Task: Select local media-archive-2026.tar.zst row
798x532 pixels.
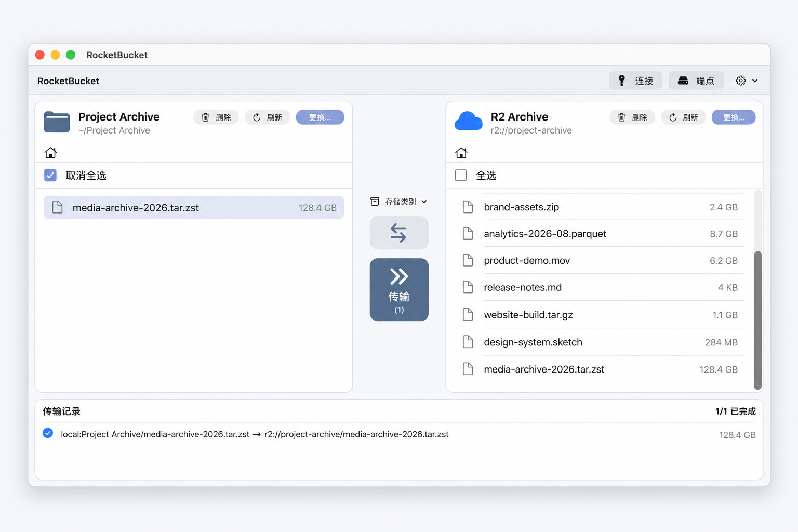Action: tap(194, 208)
